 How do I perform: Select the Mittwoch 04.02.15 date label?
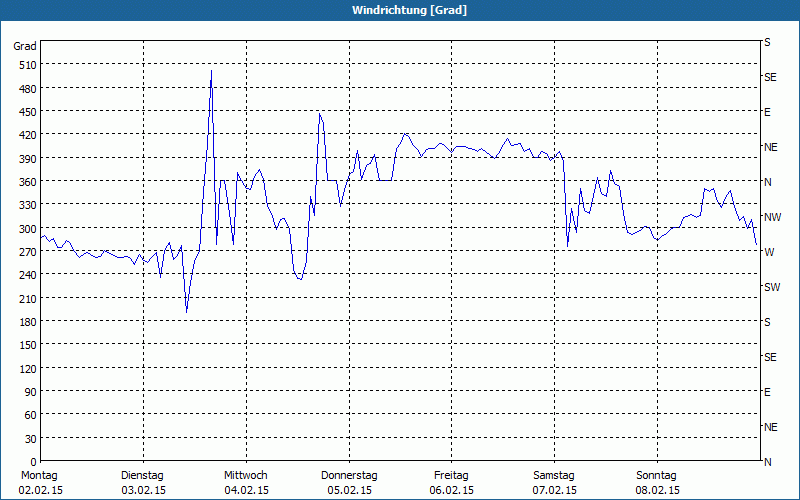246,483
